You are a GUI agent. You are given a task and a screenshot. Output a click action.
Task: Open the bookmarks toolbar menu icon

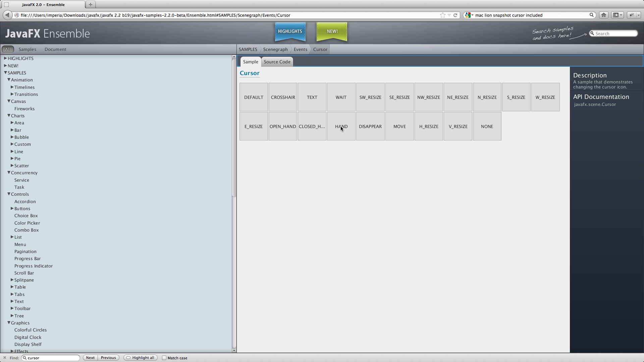617,15
